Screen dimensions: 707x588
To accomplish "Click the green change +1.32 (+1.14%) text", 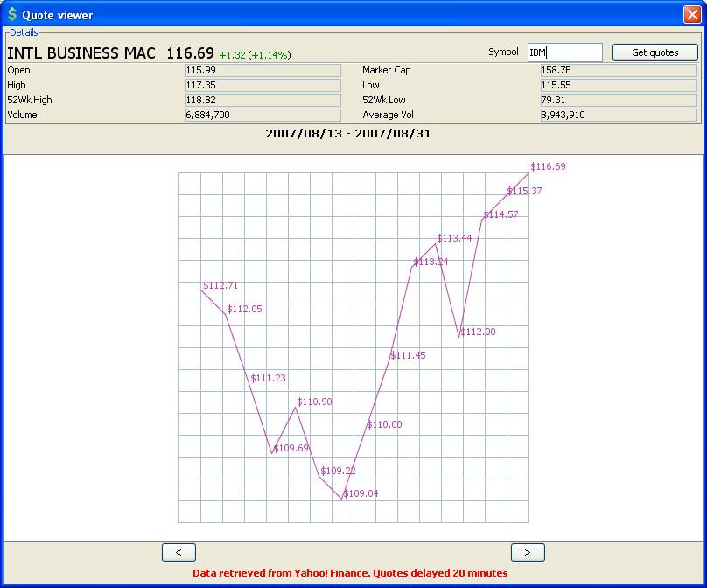I will 255,55.
